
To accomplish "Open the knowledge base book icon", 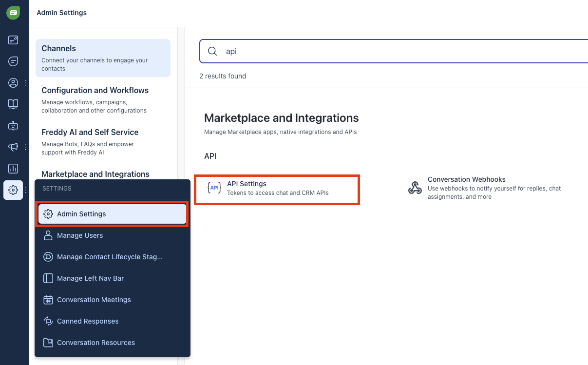I will pos(13,104).
